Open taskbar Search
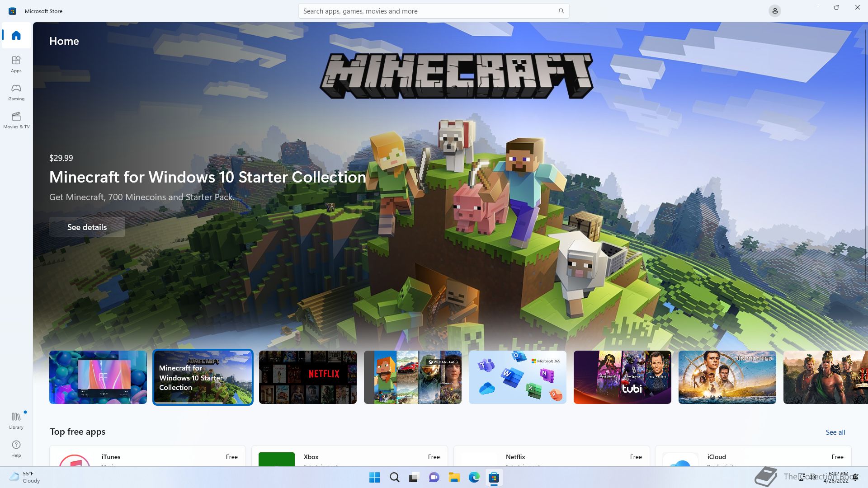Viewport: 868px width, 488px height. [394, 477]
